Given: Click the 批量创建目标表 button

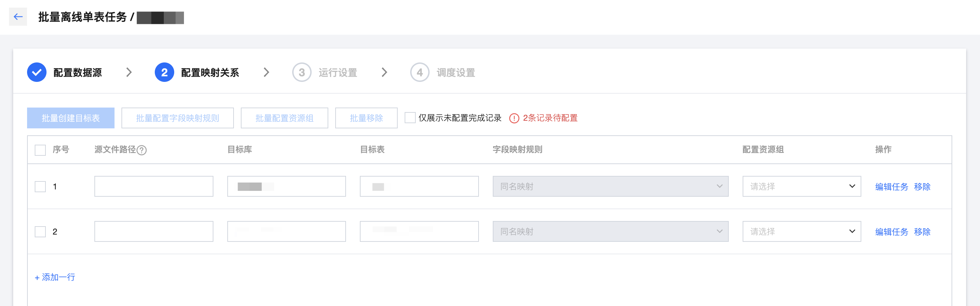Looking at the screenshot, I should [70, 118].
